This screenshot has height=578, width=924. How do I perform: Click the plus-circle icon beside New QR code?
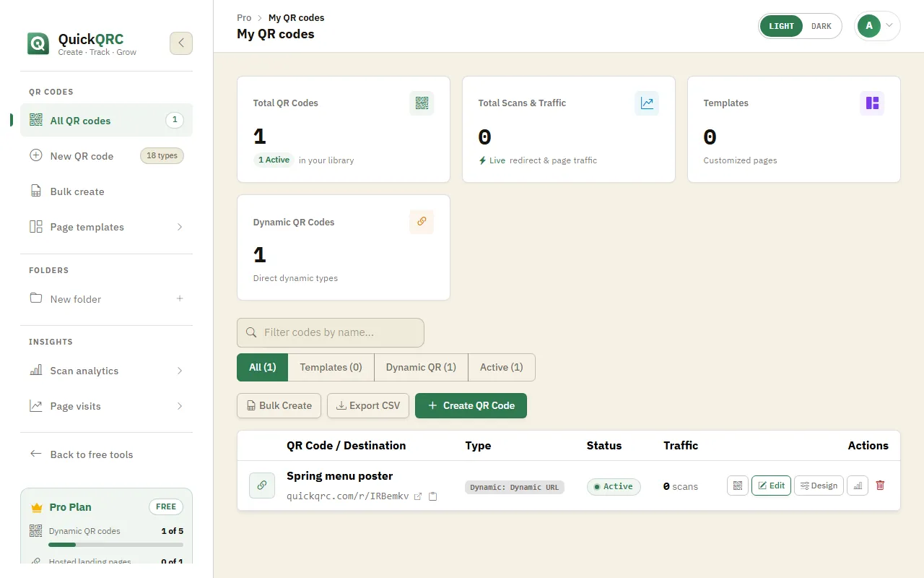[36, 155]
